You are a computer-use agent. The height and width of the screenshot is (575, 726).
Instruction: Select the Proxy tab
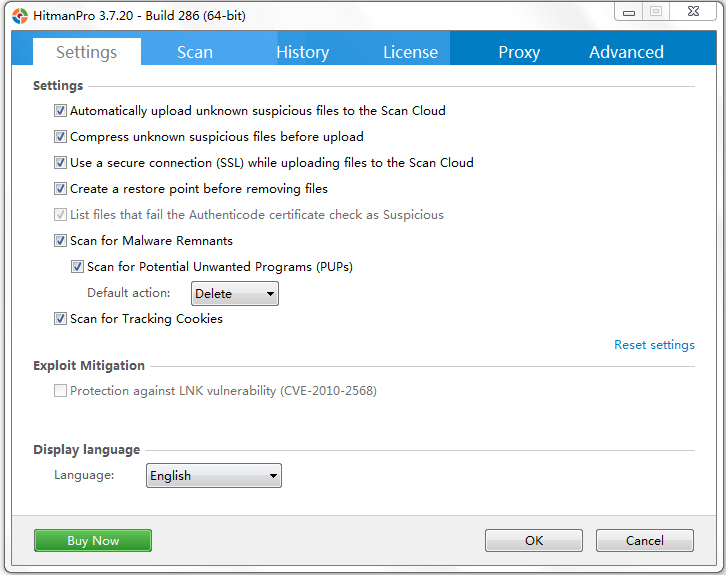tap(519, 52)
